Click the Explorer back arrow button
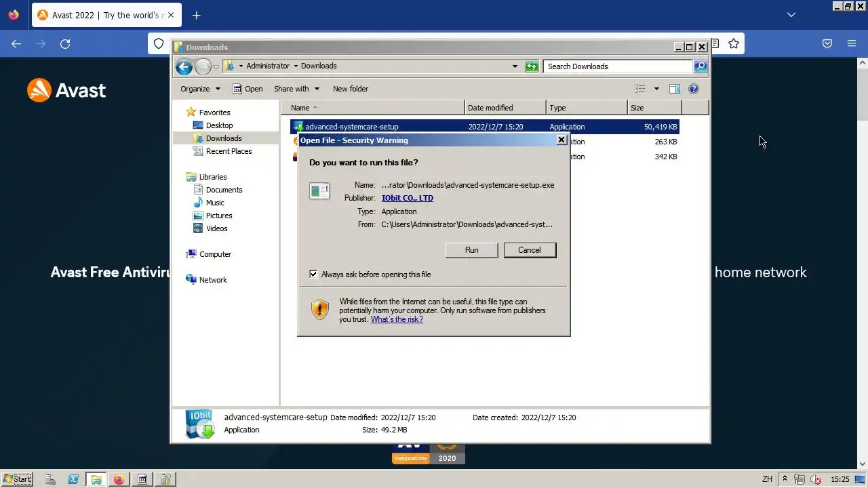868x488 pixels. (184, 66)
